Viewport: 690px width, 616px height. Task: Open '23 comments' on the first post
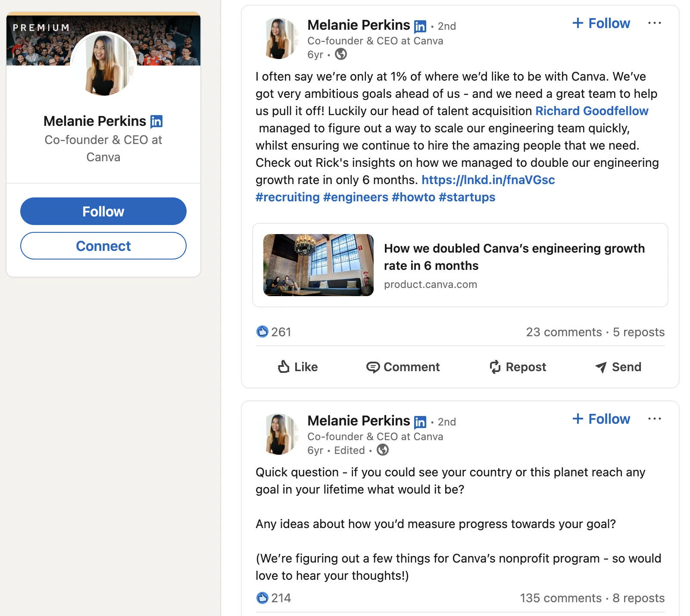[x=563, y=332]
